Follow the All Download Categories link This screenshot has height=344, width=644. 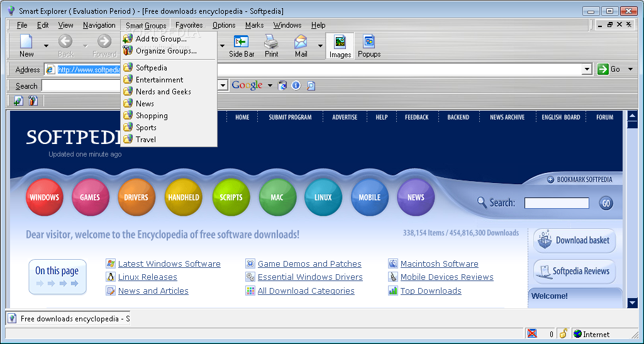click(x=306, y=291)
